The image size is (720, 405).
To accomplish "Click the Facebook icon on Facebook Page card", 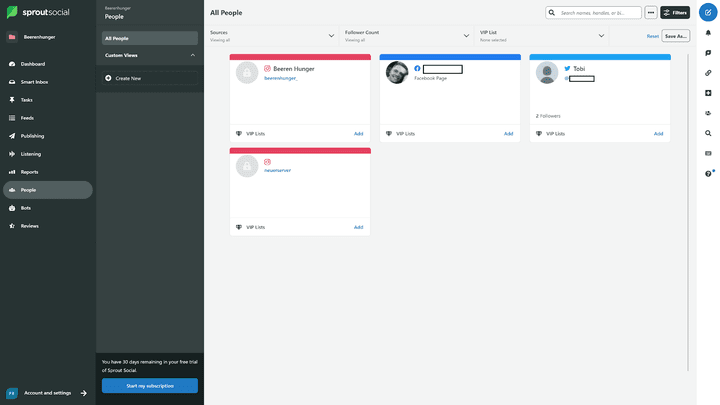I will point(417,68).
